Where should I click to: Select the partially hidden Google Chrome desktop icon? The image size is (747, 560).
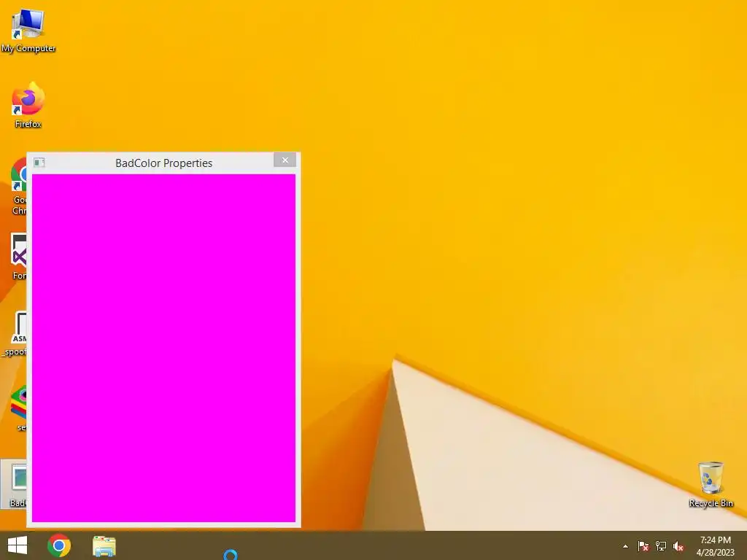pyautogui.click(x=18, y=187)
